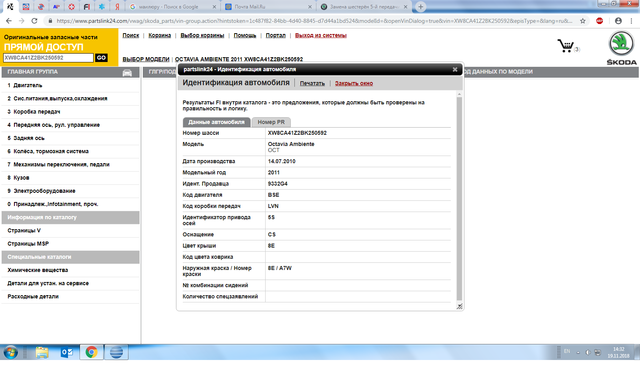
Task: Close the vehicle identification dialog
Action: click(455, 69)
